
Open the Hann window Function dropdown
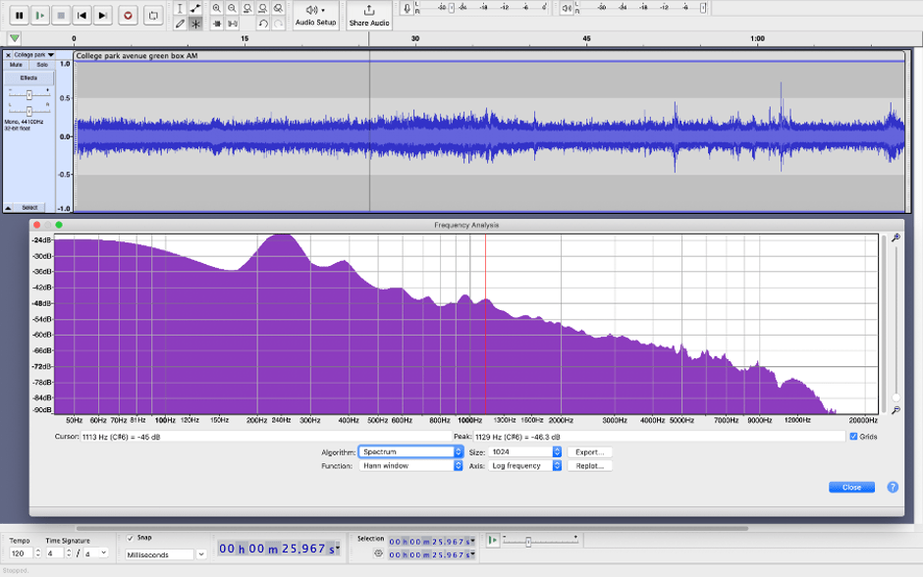409,466
